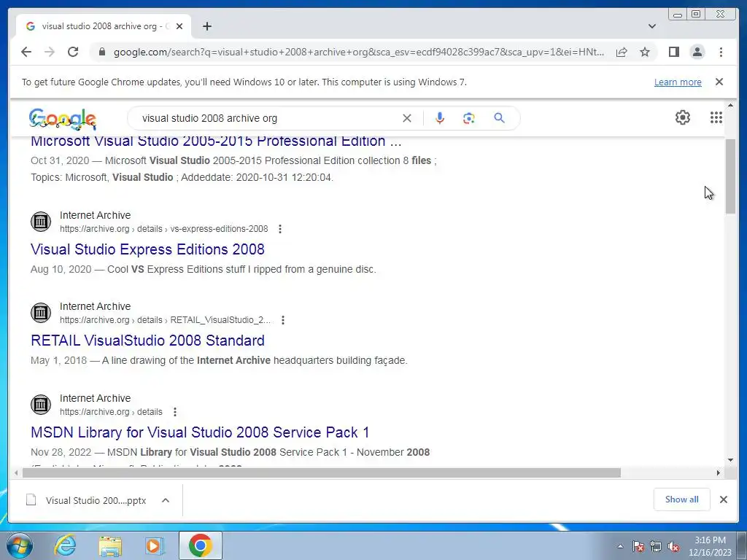Screen dimensions: 747x560
Task: Open options for MSDN Library result
Action: tap(175, 412)
